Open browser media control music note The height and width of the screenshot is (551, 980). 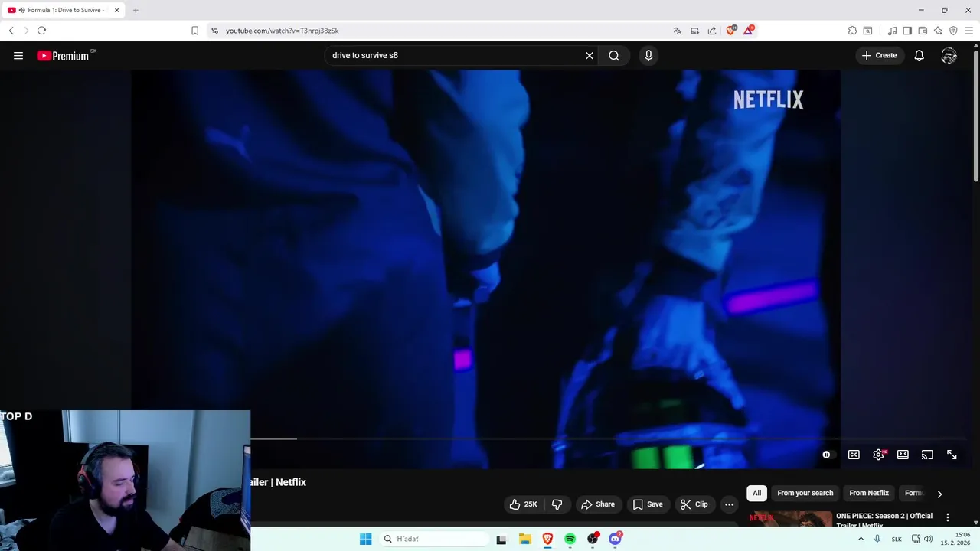point(892,31)
